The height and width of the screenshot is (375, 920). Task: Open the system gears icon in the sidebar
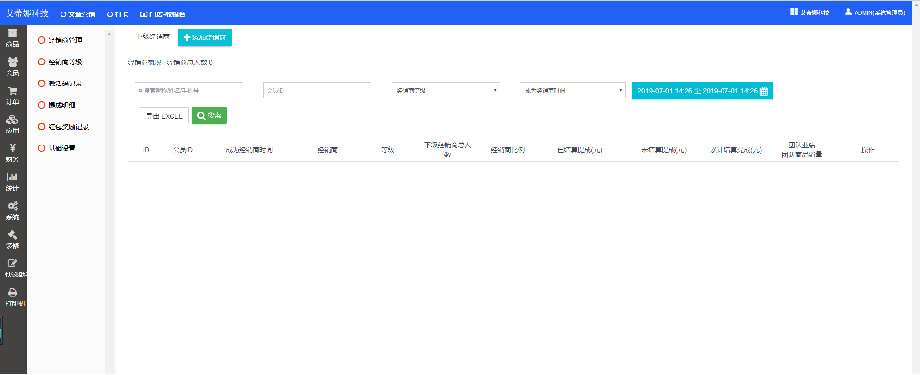pos(12,206)
